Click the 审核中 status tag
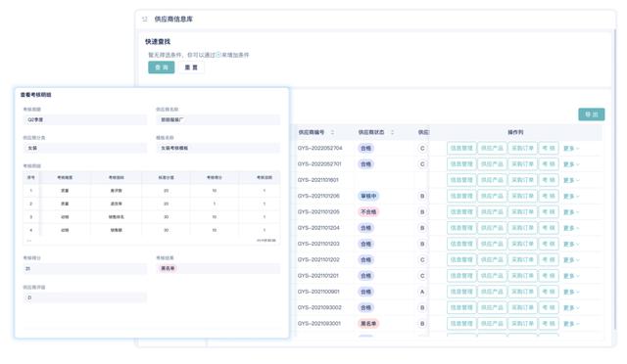The image size is (627, 364). pyautogui.click(x=368, y=196)
